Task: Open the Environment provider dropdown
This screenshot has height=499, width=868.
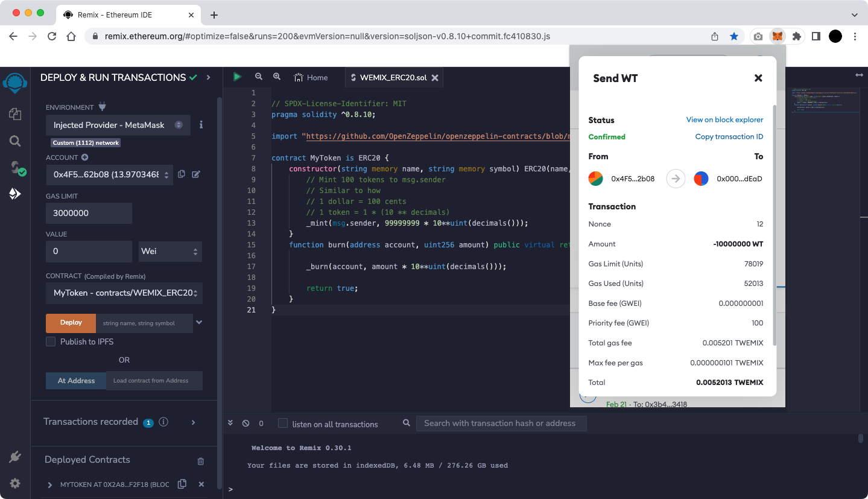Action: [x=118, y=125]
